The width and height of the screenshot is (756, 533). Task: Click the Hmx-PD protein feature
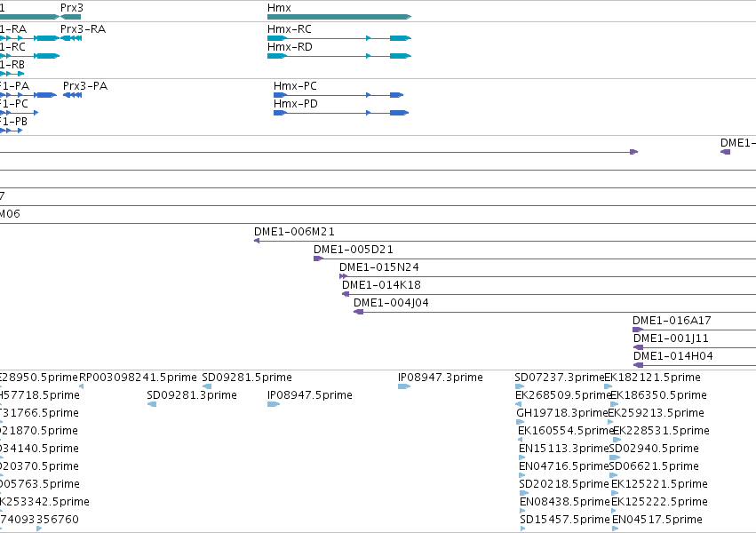tap(341, 113)
